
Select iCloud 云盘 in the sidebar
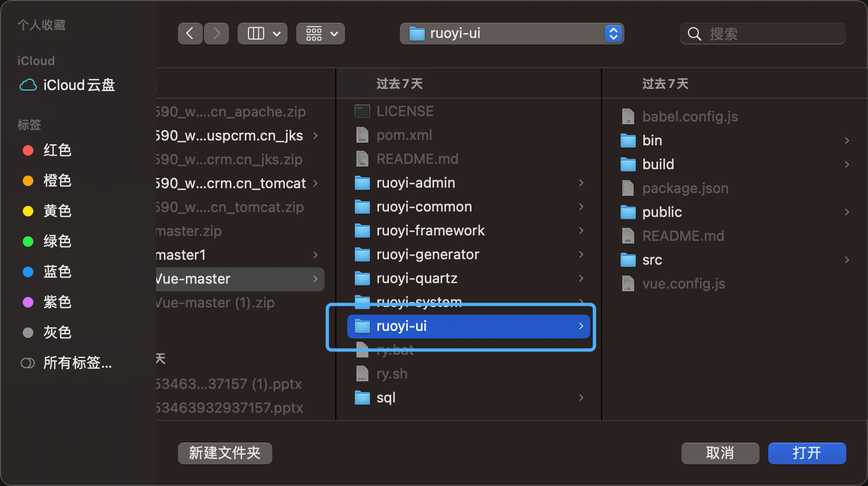pyautogui.click(x=79, y=85)
